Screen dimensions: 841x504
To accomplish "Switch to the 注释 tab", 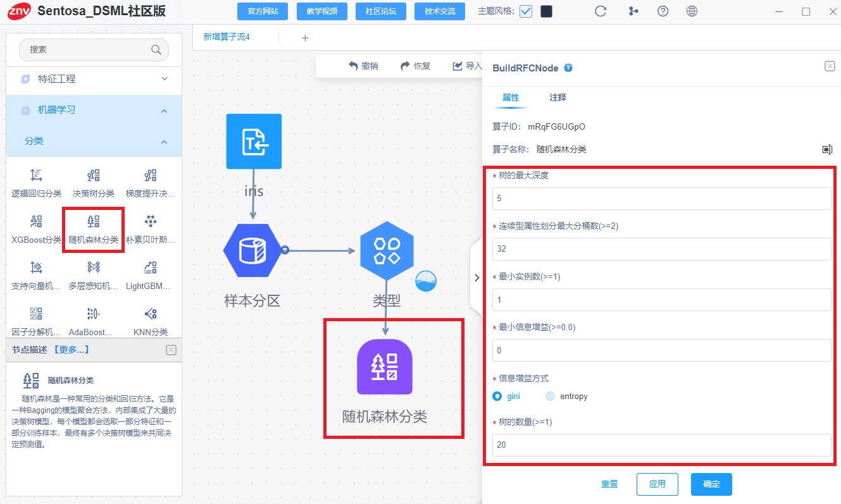I will coord(558,98).
